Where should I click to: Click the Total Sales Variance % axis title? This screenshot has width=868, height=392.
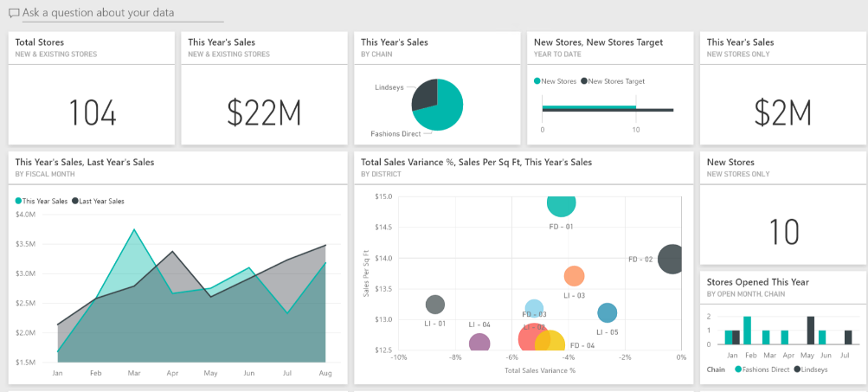540,370
